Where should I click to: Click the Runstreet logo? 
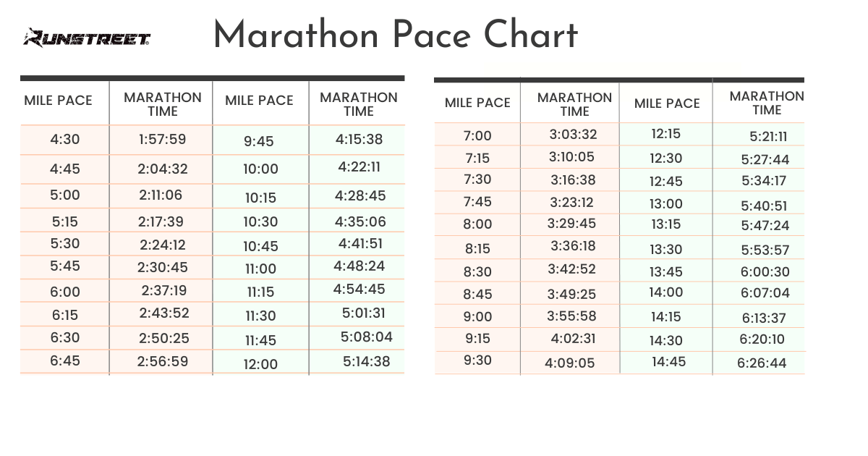[x=86, y=37]
